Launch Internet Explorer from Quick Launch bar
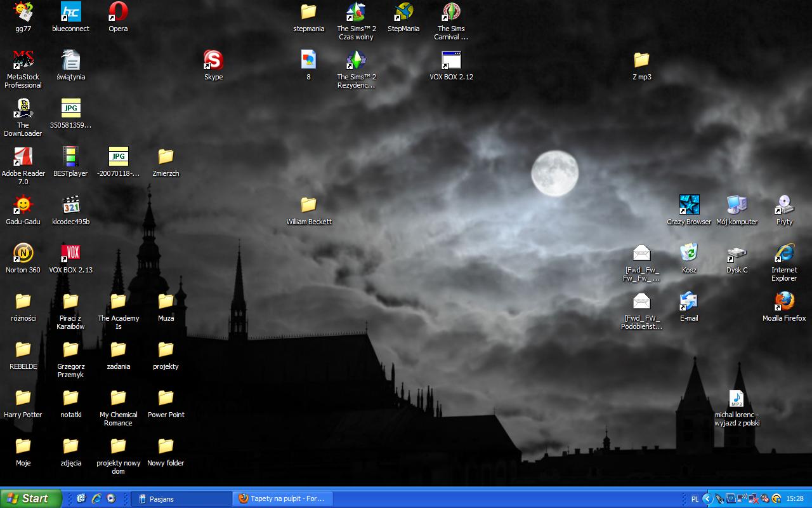812x508 pixels. (x=96, y=498)
